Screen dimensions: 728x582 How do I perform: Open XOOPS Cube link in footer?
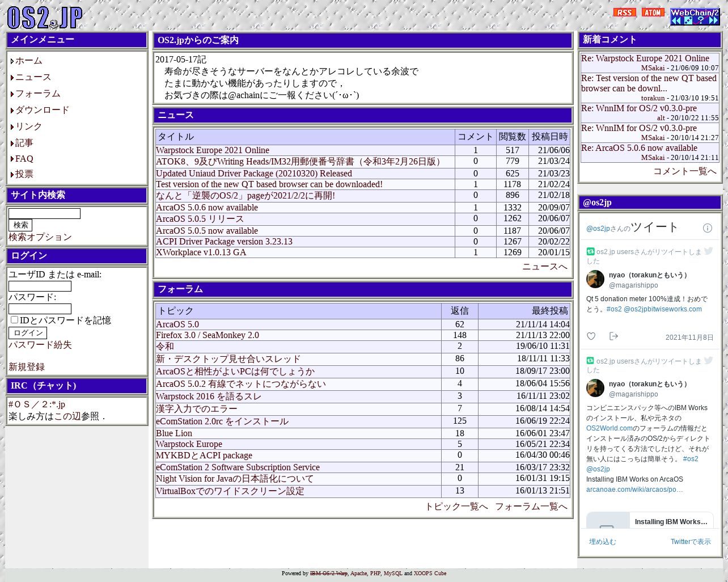[x=430, y=573]
